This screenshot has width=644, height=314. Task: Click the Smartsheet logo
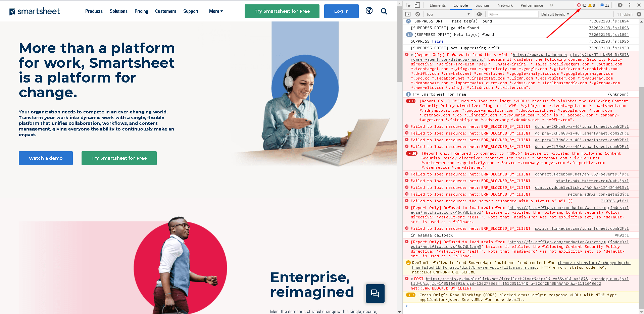point(35,11)
